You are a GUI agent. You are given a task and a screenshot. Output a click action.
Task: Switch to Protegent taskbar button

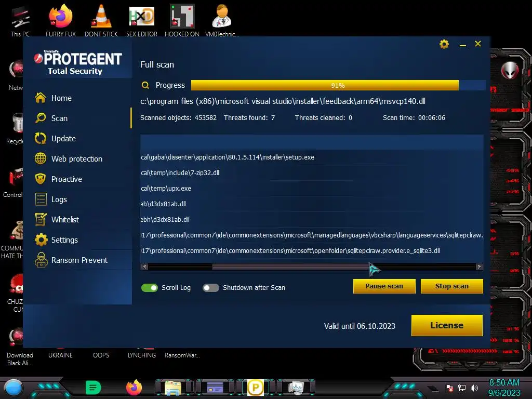click(256, 388)
